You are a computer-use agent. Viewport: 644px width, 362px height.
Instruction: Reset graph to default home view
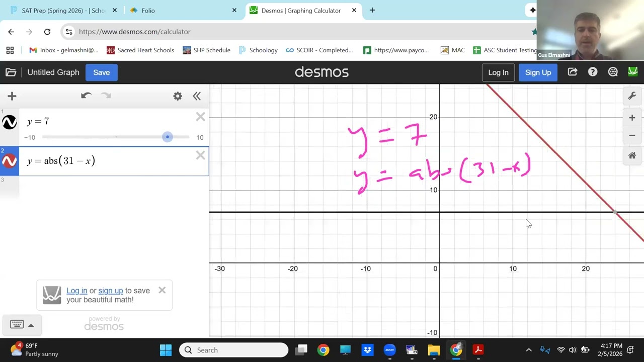[x=632, y=156]
